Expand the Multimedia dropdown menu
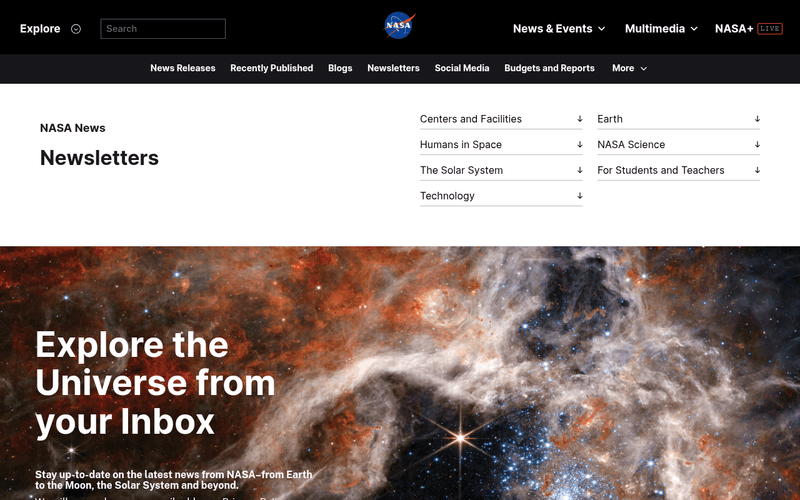 coord(661,29)
